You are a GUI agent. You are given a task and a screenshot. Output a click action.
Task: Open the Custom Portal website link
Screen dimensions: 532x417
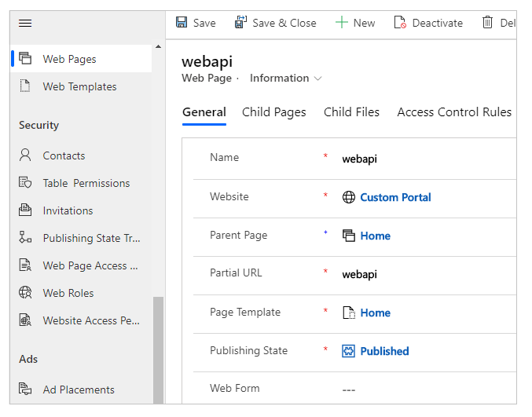click(x=395, y=197)
